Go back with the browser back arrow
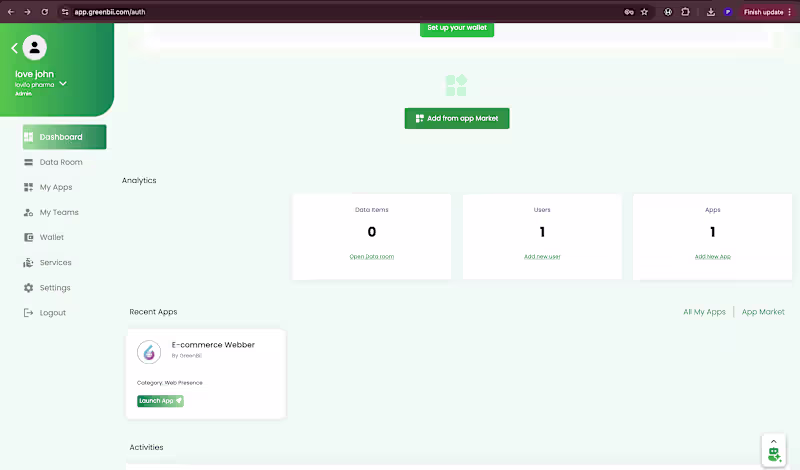 click(x=11, y=12)
